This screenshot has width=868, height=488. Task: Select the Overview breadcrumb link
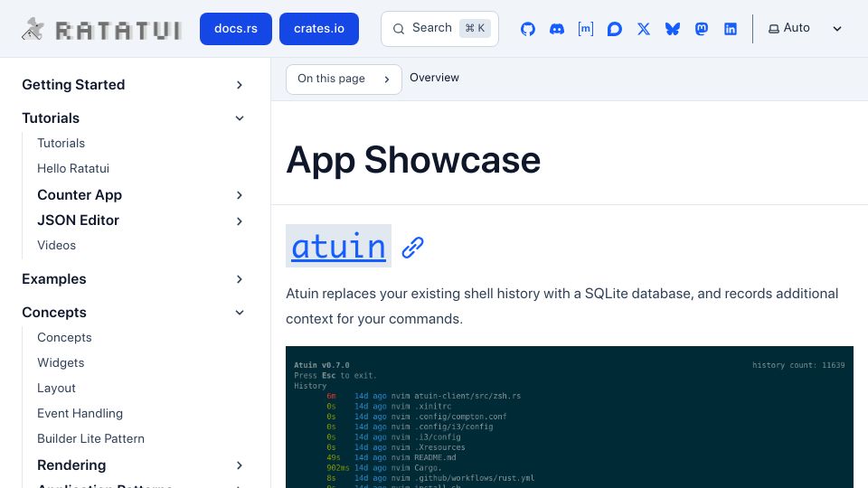pyautogui.click(x=434, y=78)
